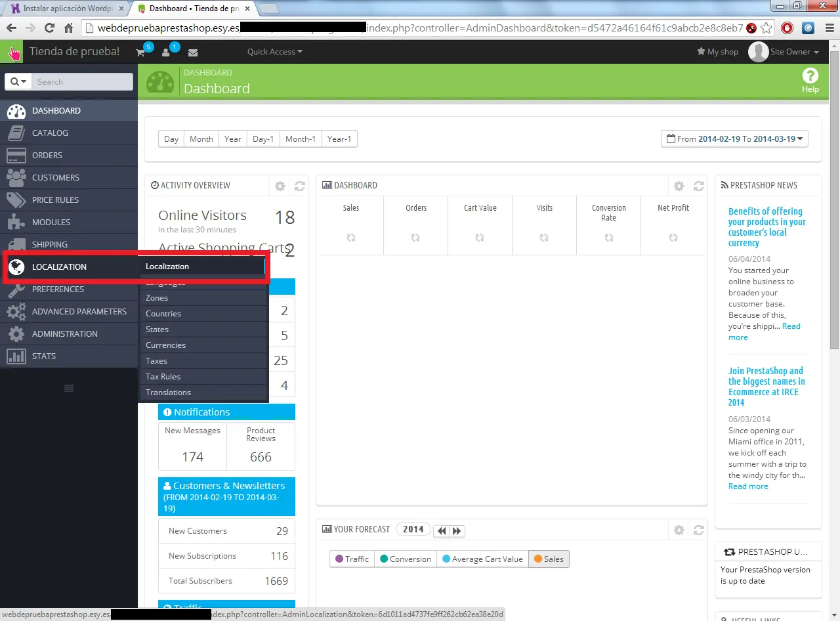Screen dimensions: 840x621
Task: Open My shop link in header
Action: tap(717, 52)
